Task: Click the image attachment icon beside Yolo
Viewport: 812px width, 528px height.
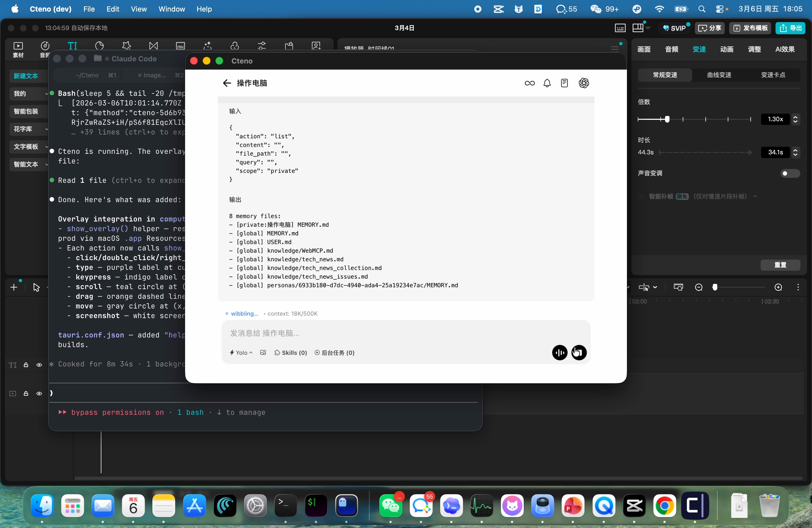Action: [263, 352]
